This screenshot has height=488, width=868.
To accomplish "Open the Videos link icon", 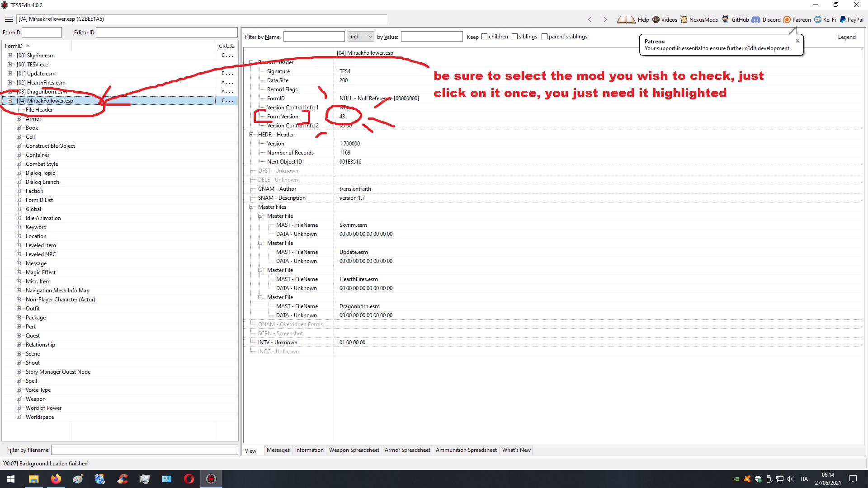I will point(656,19).
